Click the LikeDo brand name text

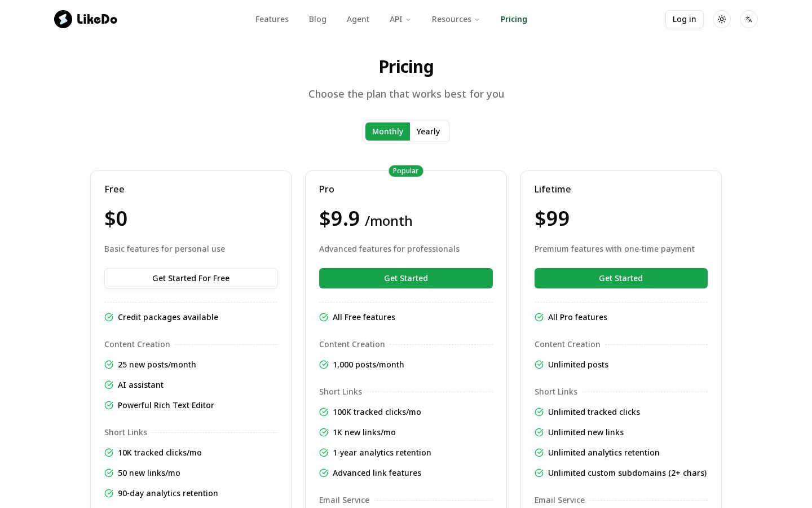coord(97,19)
